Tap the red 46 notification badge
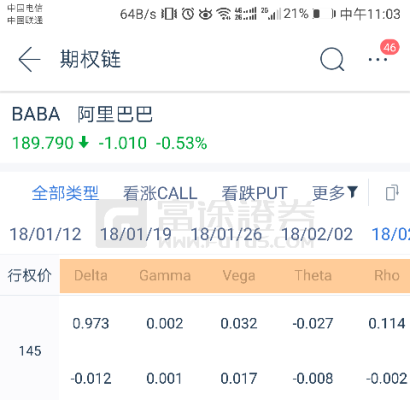410x400 pixels. pos(390,47)
